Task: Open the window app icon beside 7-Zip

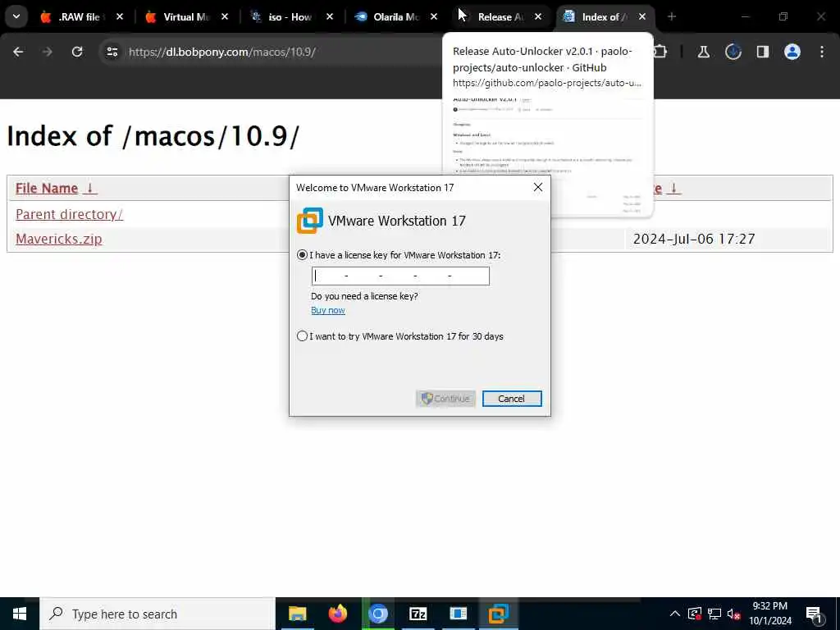Action: click(x=458, y=614)
